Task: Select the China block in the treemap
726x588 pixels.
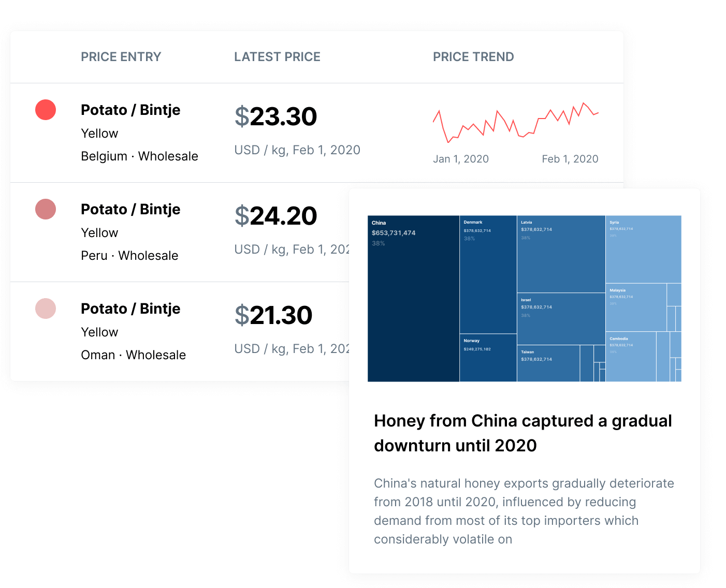Action: click(x=413, y=299)
